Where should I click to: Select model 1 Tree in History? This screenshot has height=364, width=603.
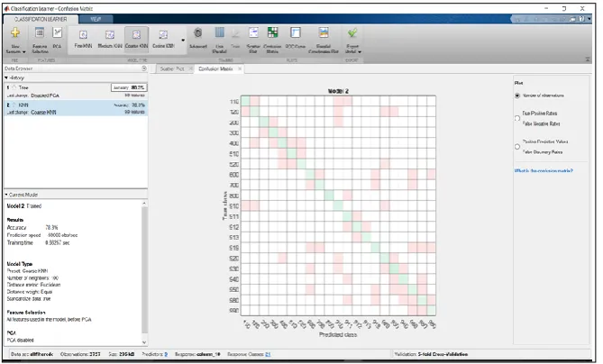pyautogui.click(x=76, y=92)
